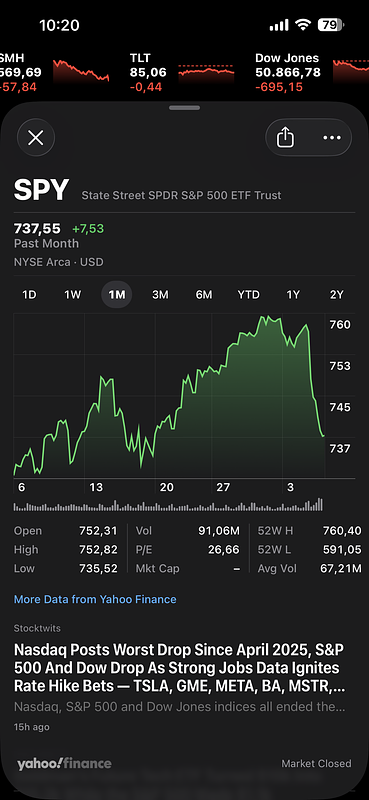Screen dimensions: 369x800
Task: Select the 1D time range
Action: [29, 294]
